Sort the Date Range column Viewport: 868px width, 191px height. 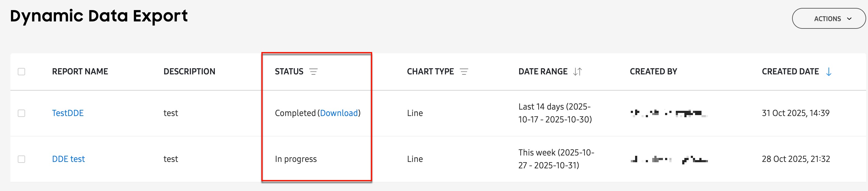[578, 71]
